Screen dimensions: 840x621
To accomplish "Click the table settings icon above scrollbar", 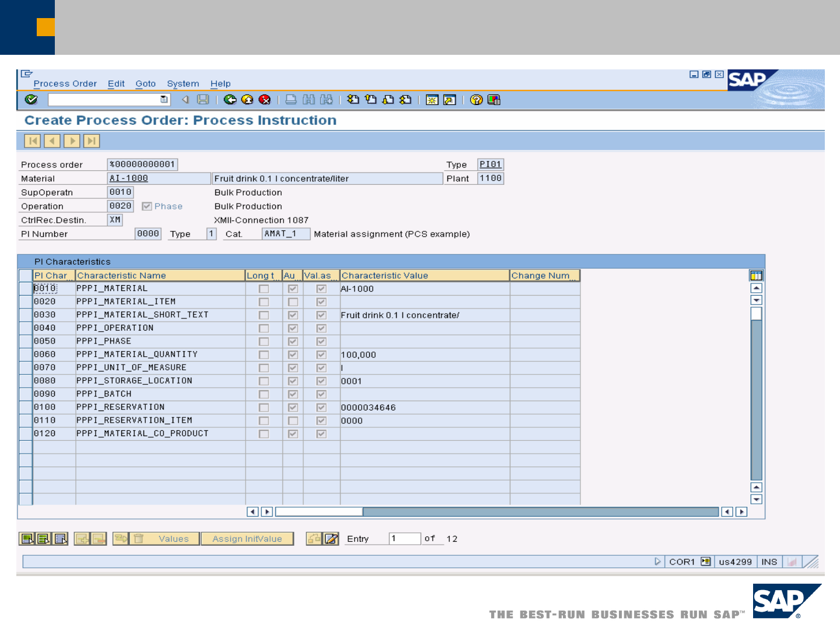I will (x=757, y=275).
